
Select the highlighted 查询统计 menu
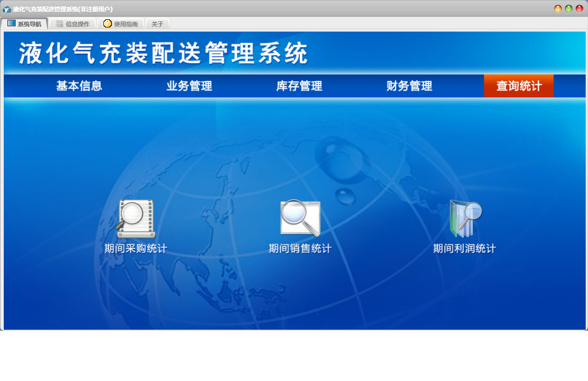click(519, 86)
